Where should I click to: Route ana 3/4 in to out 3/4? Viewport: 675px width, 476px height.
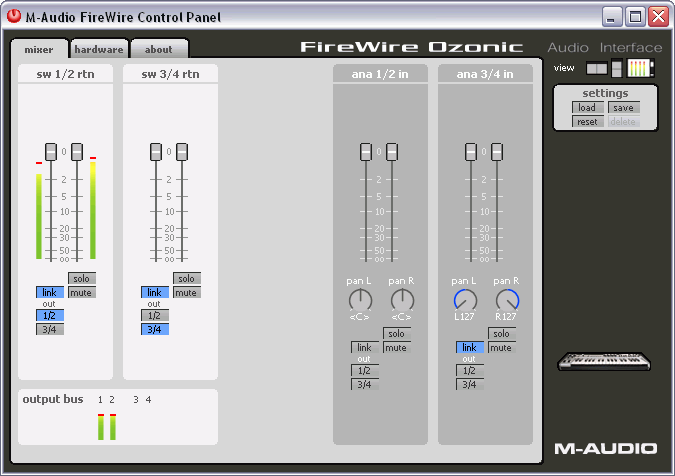point(470,384)
